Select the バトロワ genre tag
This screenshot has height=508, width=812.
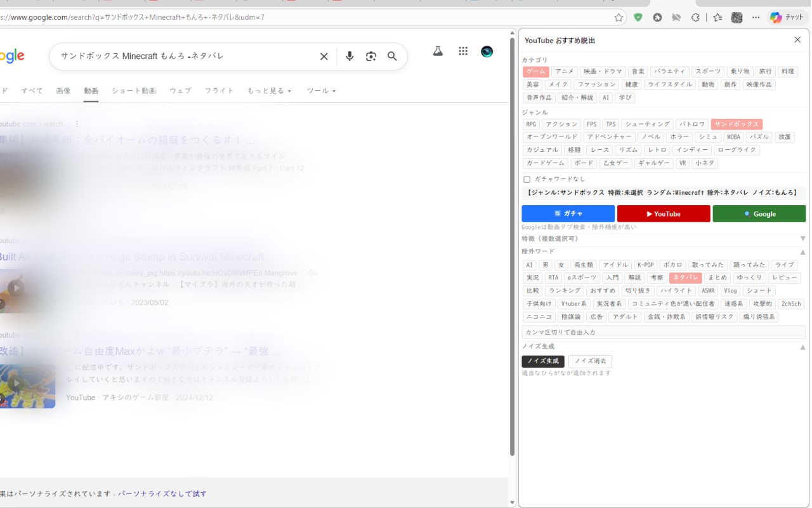(691, 124)
